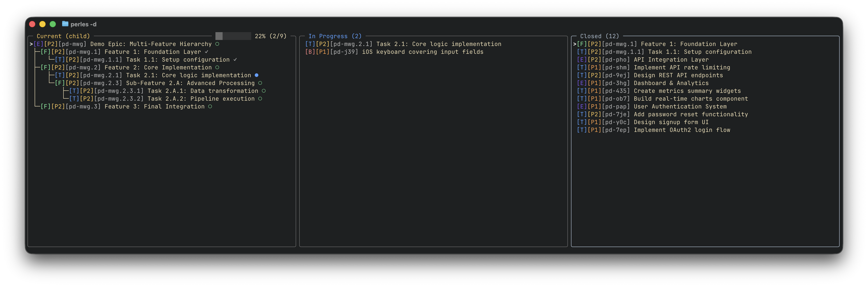868x287 pixels.
Task: Click the [P1] priority badge on pd-shm
Action: 595,67
